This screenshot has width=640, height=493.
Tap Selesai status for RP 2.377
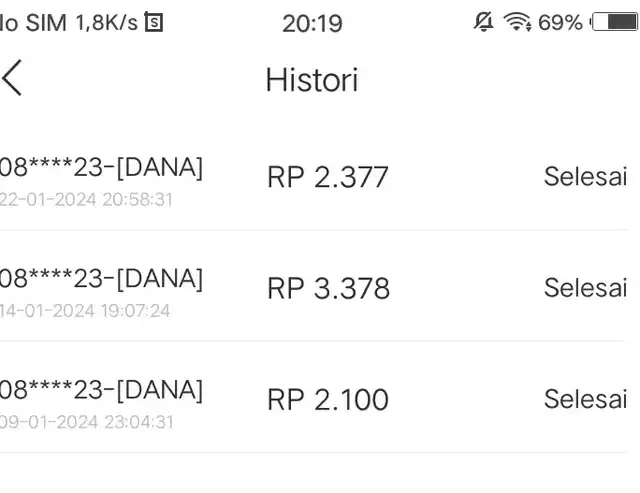coord(585,176)
